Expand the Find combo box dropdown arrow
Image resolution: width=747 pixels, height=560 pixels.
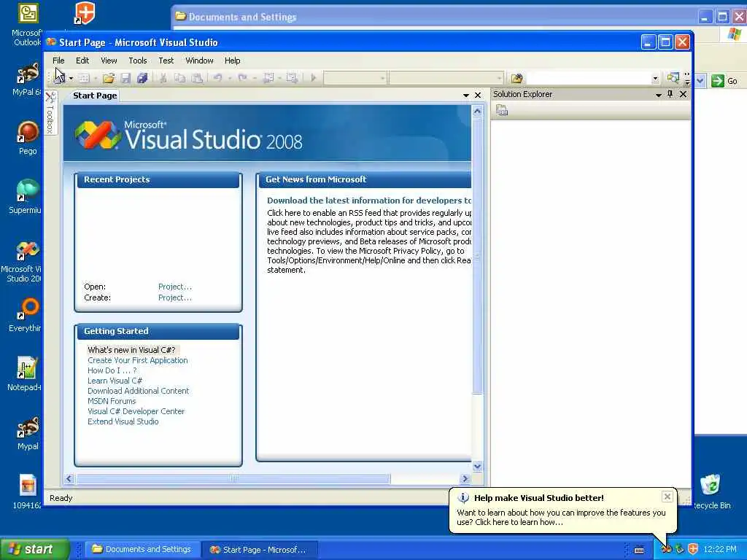(656, 79)
